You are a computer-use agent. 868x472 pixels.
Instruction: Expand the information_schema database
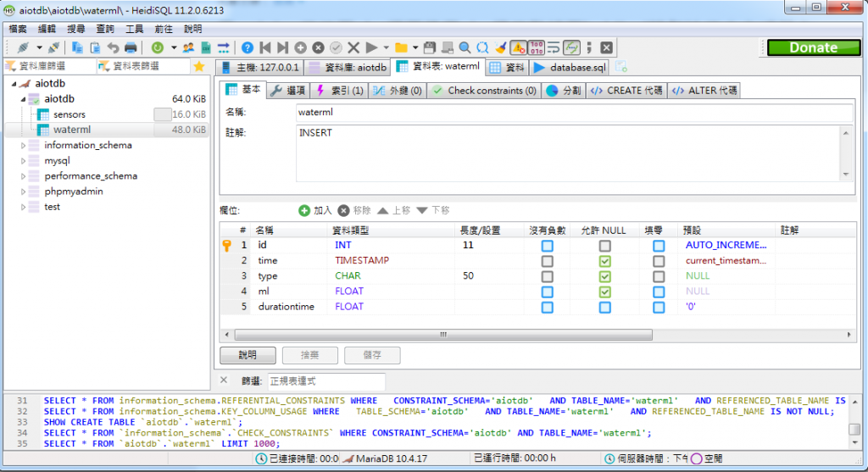(23, 146)
